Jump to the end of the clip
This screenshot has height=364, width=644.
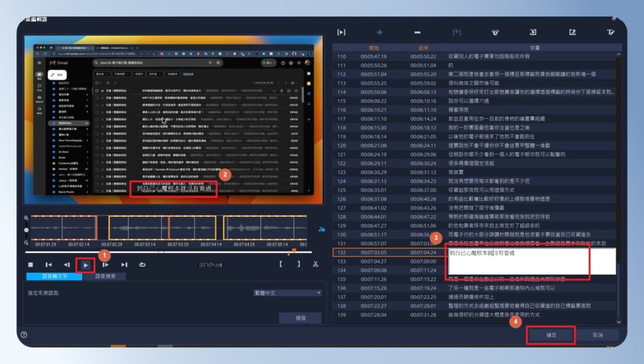(124, 265)
